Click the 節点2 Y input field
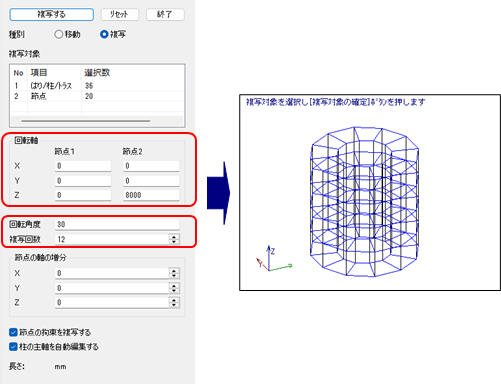Screen dimensions: 501x384 pyautogui.click(x=151, y=181)
